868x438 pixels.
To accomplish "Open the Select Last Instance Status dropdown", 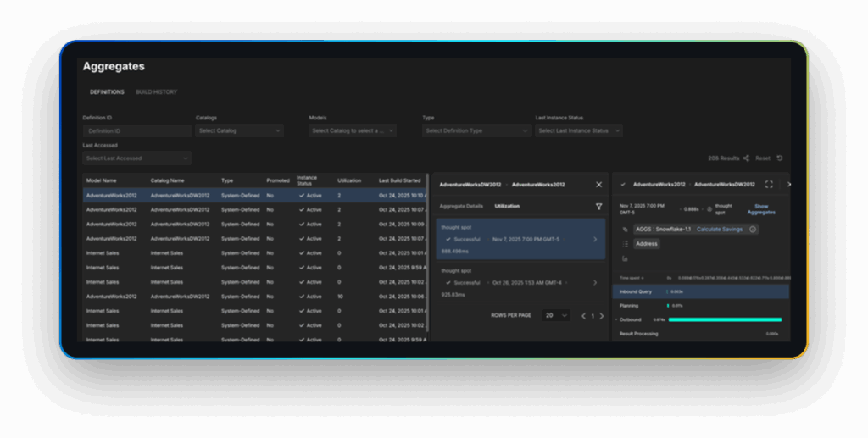I will (x=578, y=131).
